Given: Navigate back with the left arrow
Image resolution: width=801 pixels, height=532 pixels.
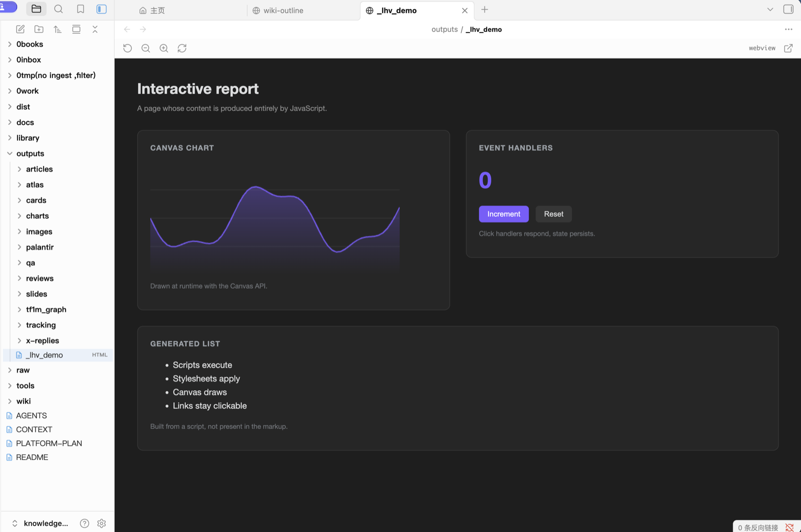Looking at the screenshot, I should 127,30.
